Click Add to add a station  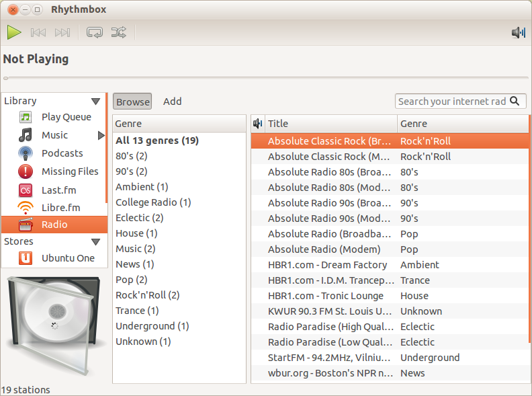pyautogui.click(x=173, y=102)
